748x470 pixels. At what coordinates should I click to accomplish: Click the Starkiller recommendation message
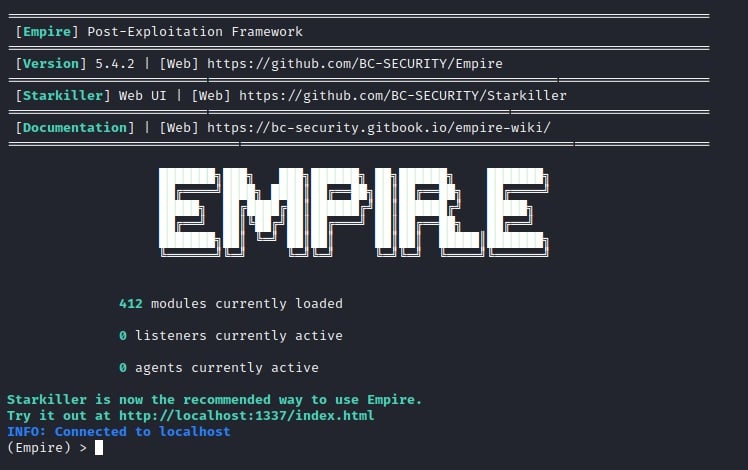pos(214,399)
